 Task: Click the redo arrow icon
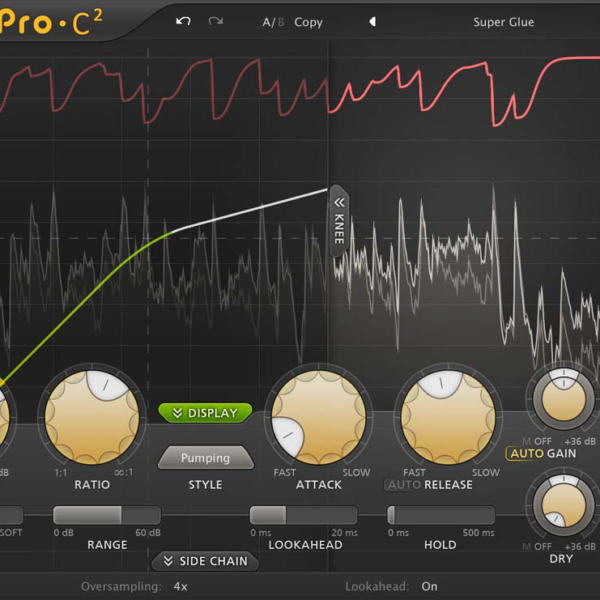pos(216,21)
